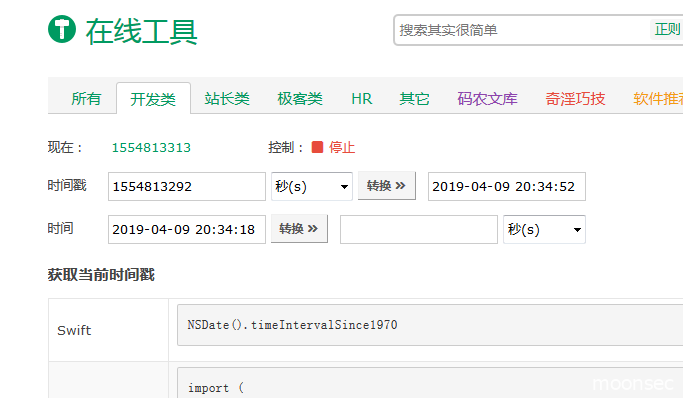This screenshot has width=683, height=398.
Task: Stop the timestamp counter via 停止
Action: coord(342,147)
